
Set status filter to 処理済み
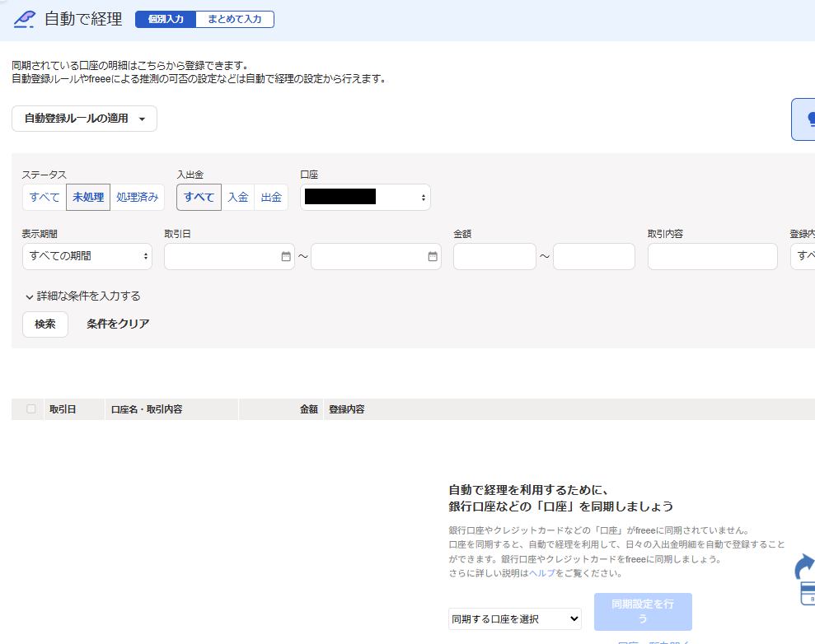[x=137, y=197]
